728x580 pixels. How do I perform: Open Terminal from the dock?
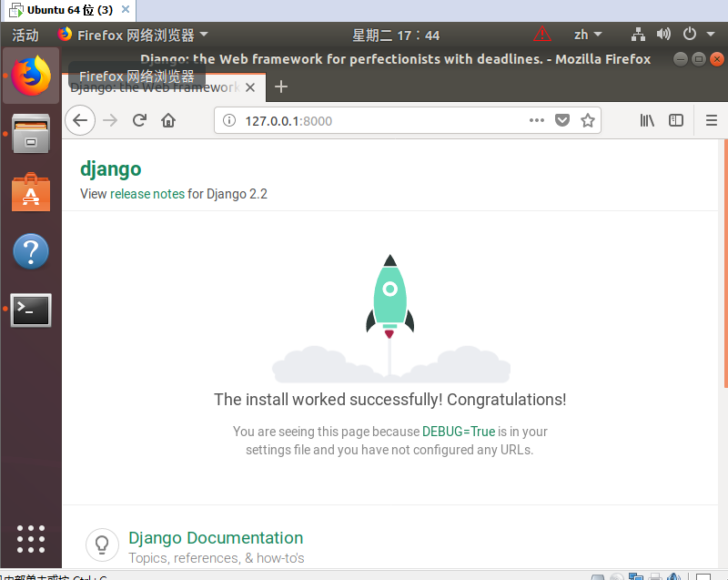tap(31, 310)
